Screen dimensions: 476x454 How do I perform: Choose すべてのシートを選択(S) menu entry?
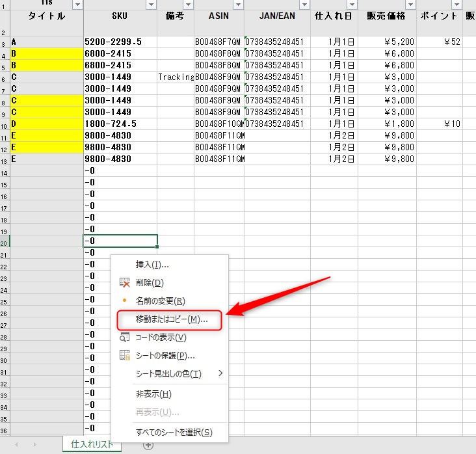tap(170, 432)
